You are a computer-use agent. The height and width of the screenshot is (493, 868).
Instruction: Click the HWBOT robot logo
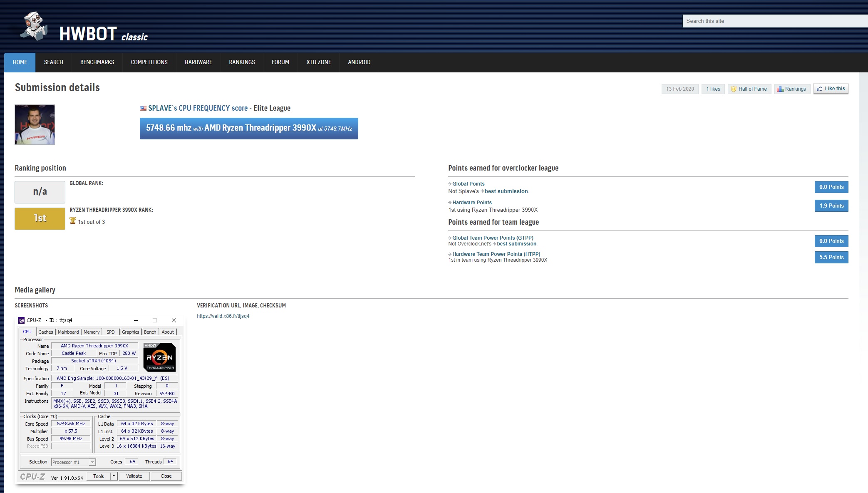tap(34, 26)
